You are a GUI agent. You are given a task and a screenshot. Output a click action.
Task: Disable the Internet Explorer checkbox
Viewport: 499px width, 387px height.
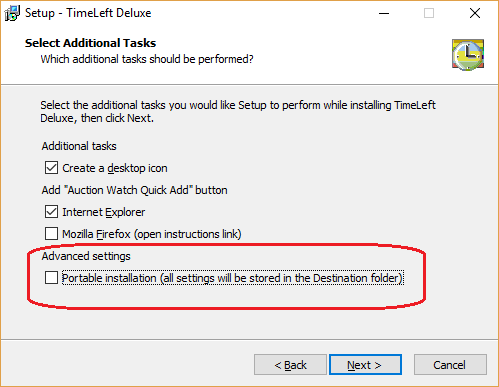(x=51, y=212)
